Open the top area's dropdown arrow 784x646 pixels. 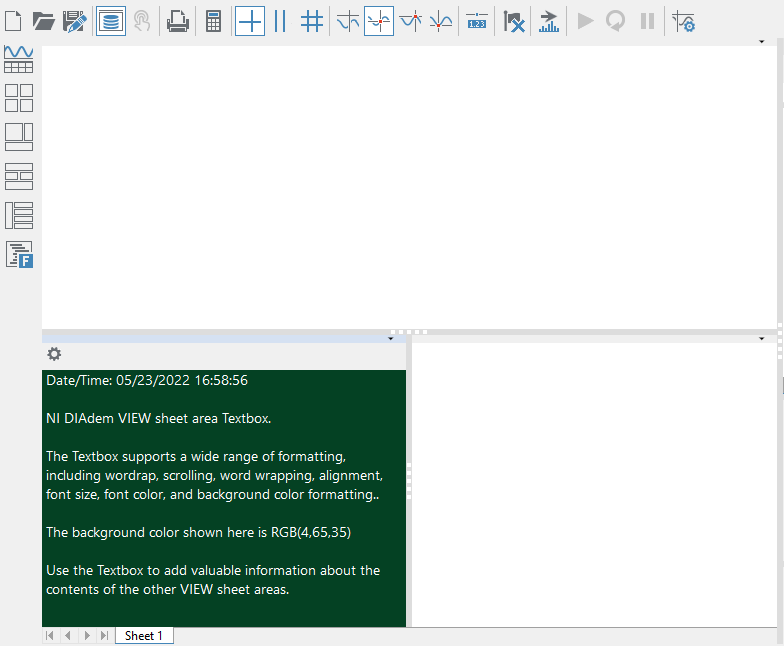762,42
